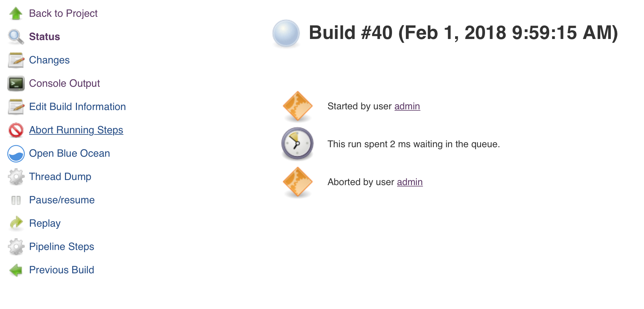Click the terminal Console Output icon
This screenshot has width=644, height=309.
(16, 83)
